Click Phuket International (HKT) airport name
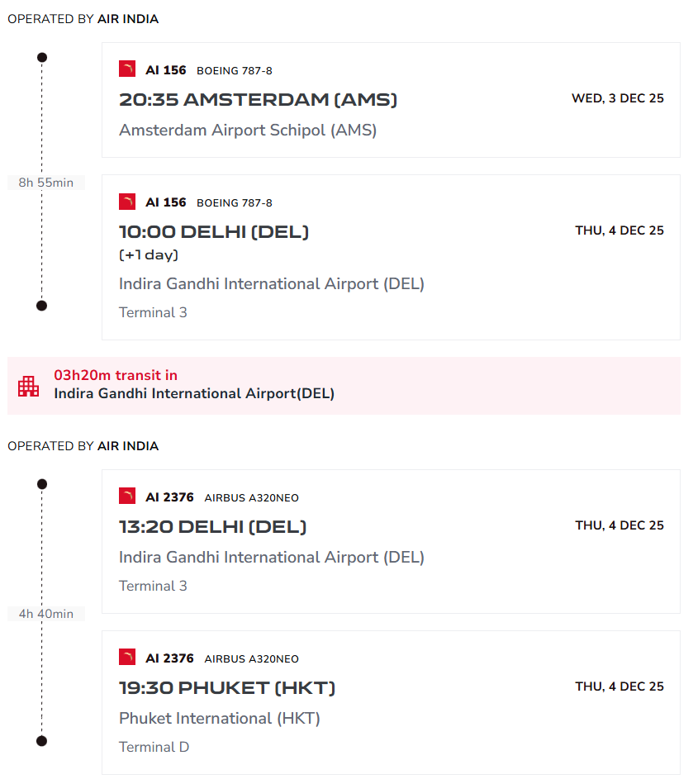This screenshot has height=784, width=693. click(x=220, y=719)
